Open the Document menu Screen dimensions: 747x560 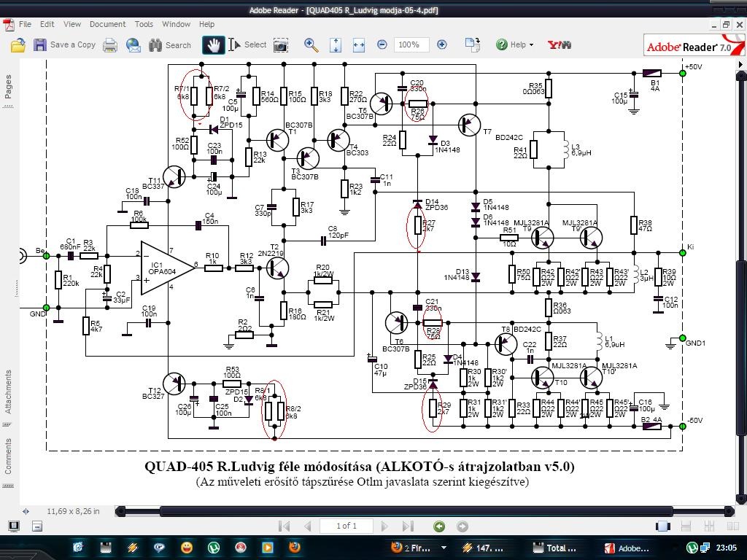click(x=108, y=24)
